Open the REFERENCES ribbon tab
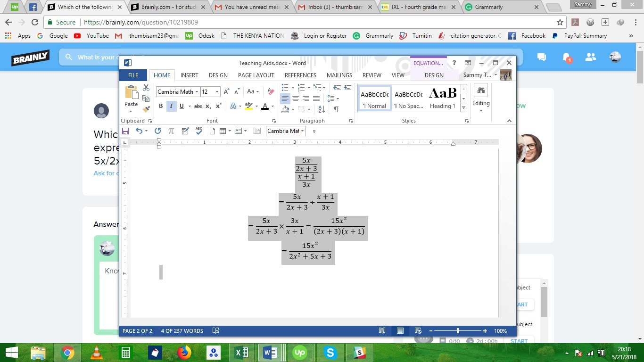This screenshot has height=362, width=644. pyautogui.click(x=300, y=75)
